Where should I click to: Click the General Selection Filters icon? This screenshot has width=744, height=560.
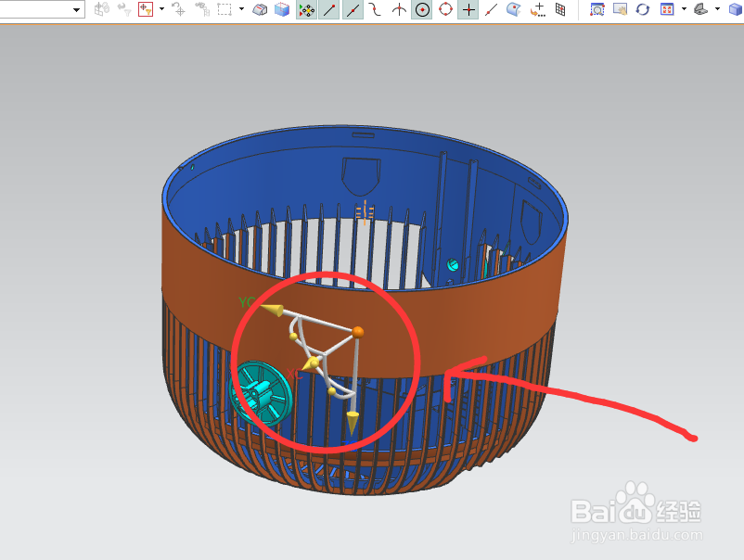click(146, 9)
